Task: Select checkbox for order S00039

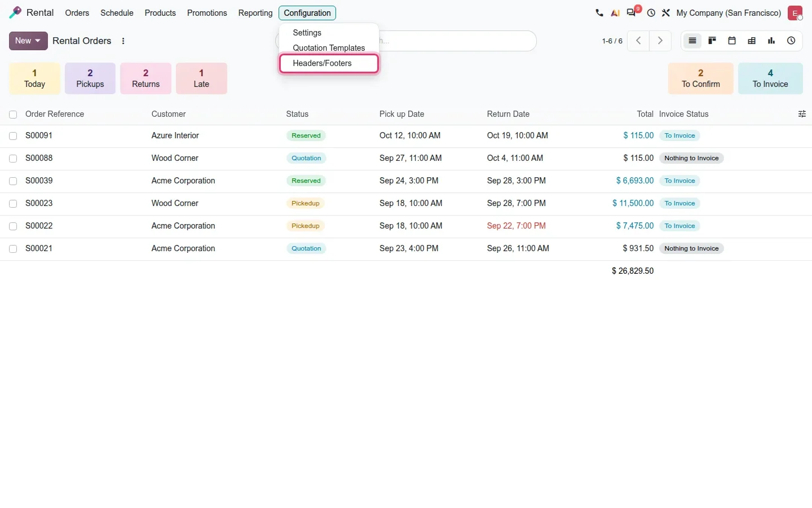Action: (13, 181)
